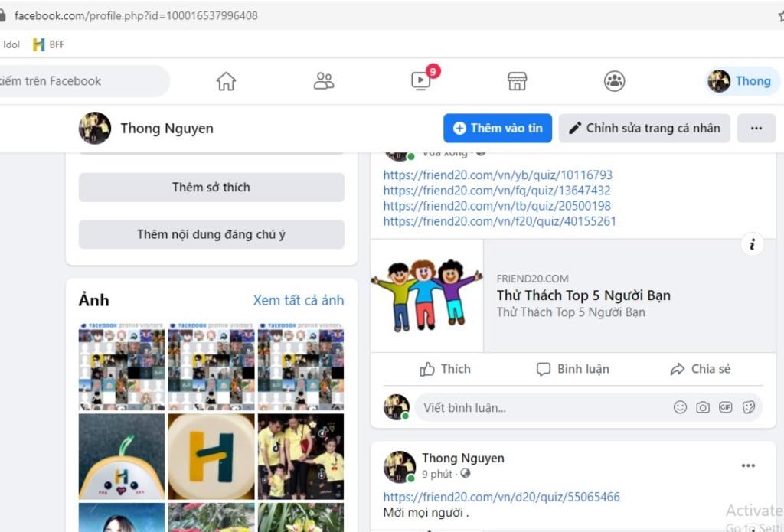Screen dimensions: 784x532
Task: Open Watch videos icon with 9 badge
Action: click(x=423, y=79)
